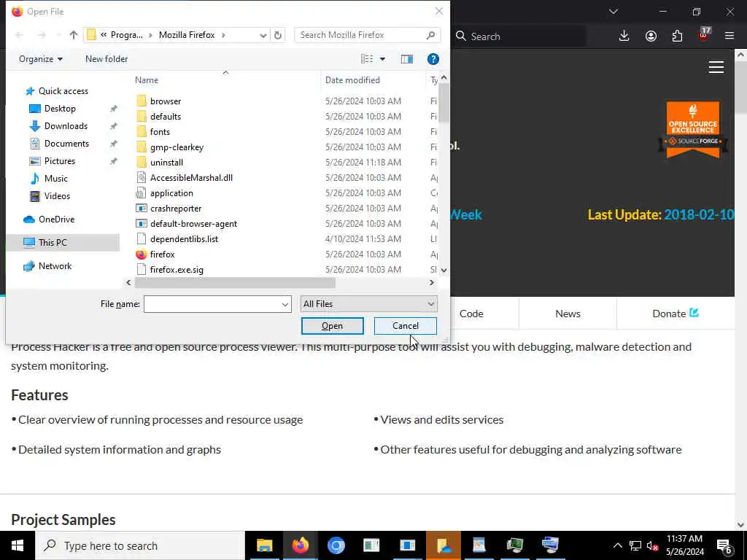Screen dimensions: 747x560
Task: Click the Firefox list all tabs chevron
Action: pos(613,12)
